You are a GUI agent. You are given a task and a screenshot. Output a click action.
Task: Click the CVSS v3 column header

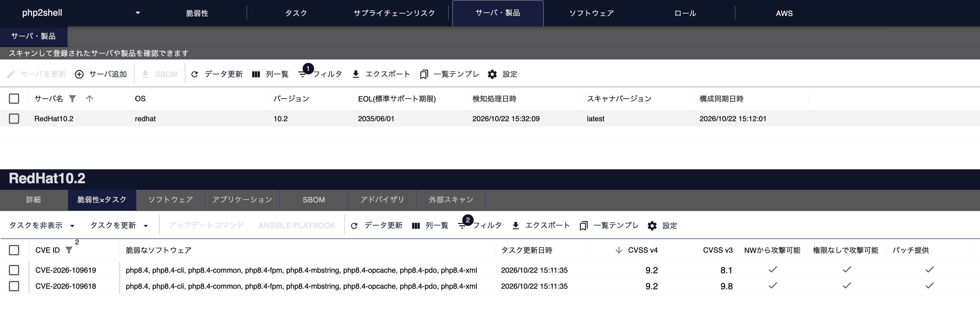pyautogui.click(x=717, y=250)
